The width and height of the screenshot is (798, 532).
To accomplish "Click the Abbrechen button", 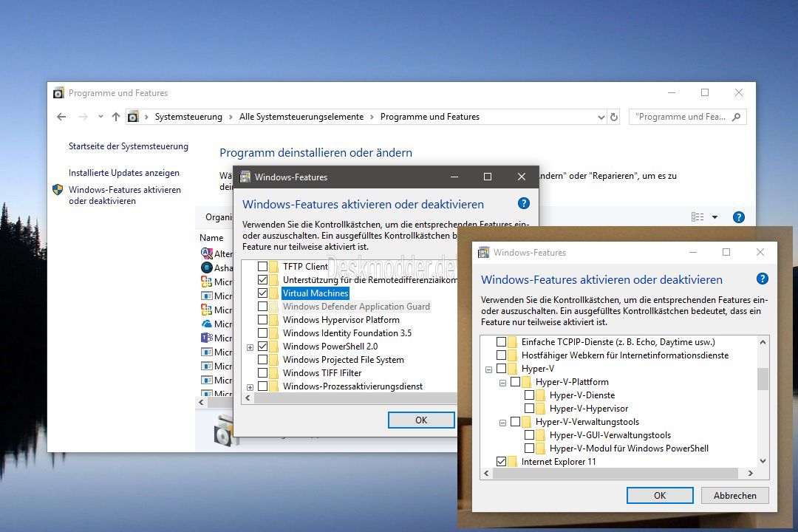I will pyautogui.click(x=735, y=495).
